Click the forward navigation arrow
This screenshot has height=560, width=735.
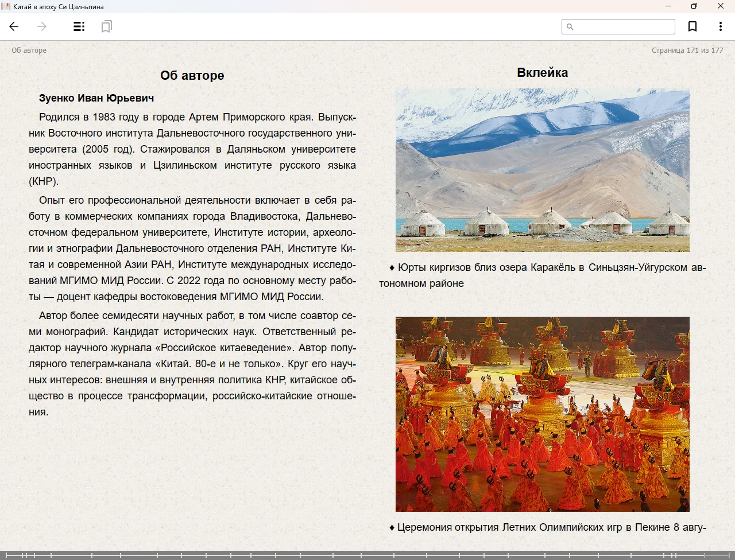[x=42, y=26]
